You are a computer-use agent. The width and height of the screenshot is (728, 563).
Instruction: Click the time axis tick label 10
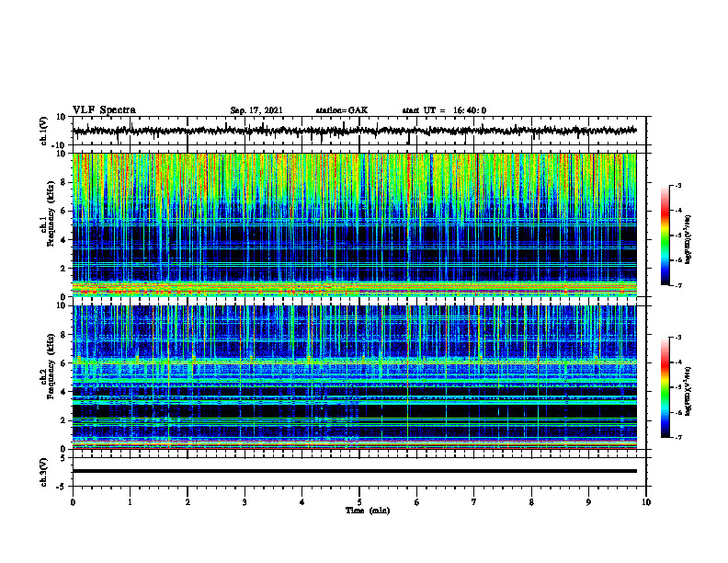click(x=646, y=502)
